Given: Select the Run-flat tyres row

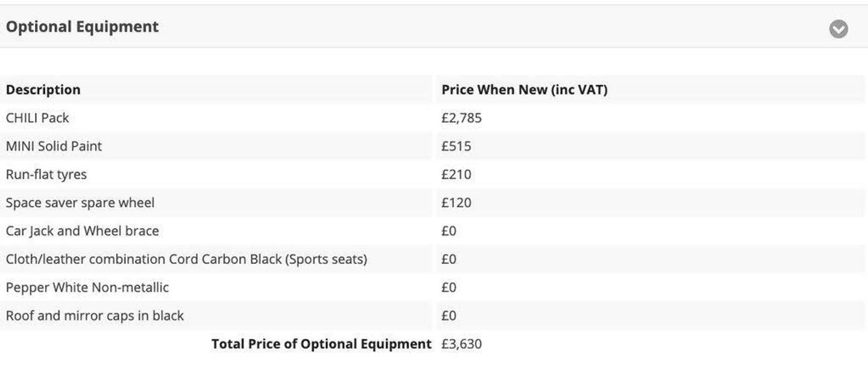Looking at the screenshot, I should 46,175.
